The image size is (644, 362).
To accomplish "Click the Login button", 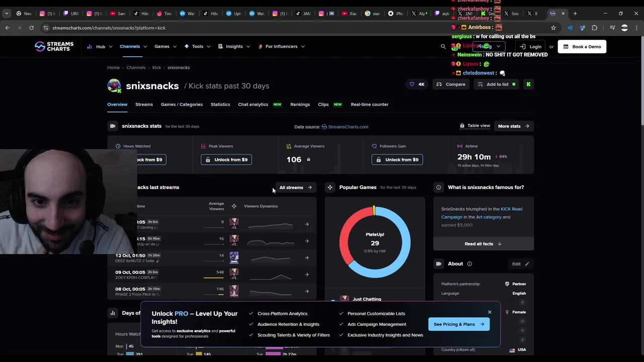I will pos(531,47).
